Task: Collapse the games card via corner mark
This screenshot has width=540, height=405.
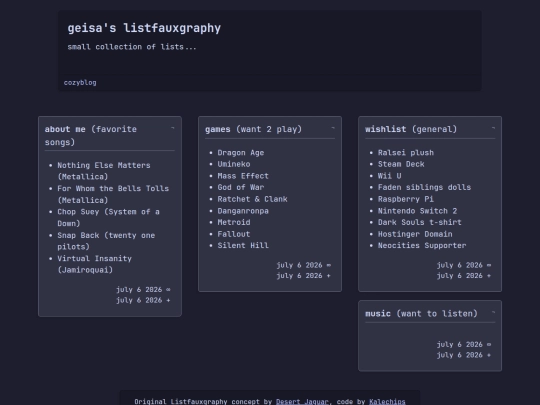Action: tap(333, 128)
